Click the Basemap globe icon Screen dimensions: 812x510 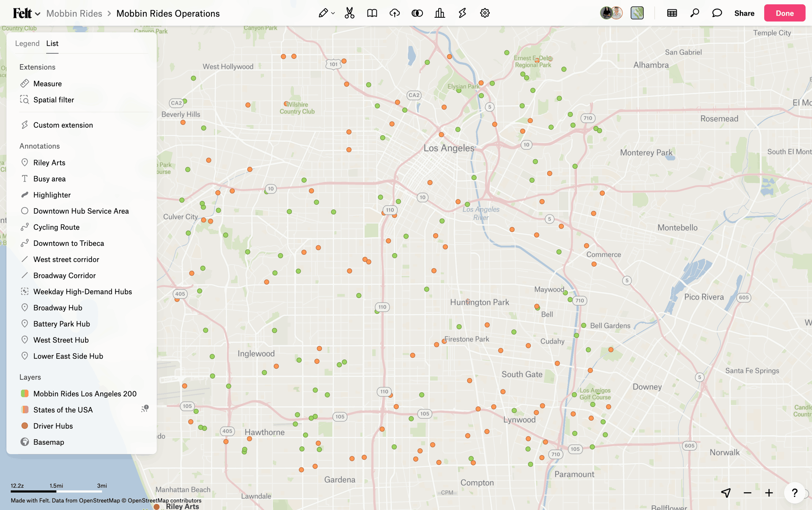(25, 442)
